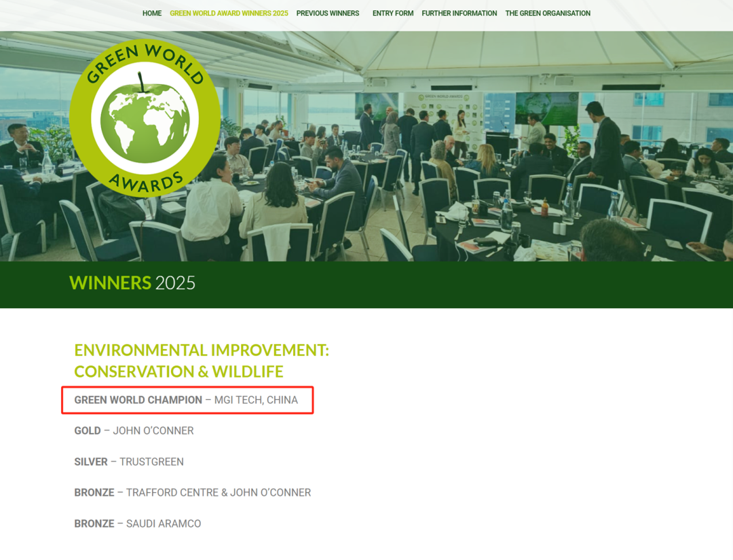Click the BRONZE Saudi Aramco entry
The height and width of the screenshot is (560, 733).
point(138,524)
